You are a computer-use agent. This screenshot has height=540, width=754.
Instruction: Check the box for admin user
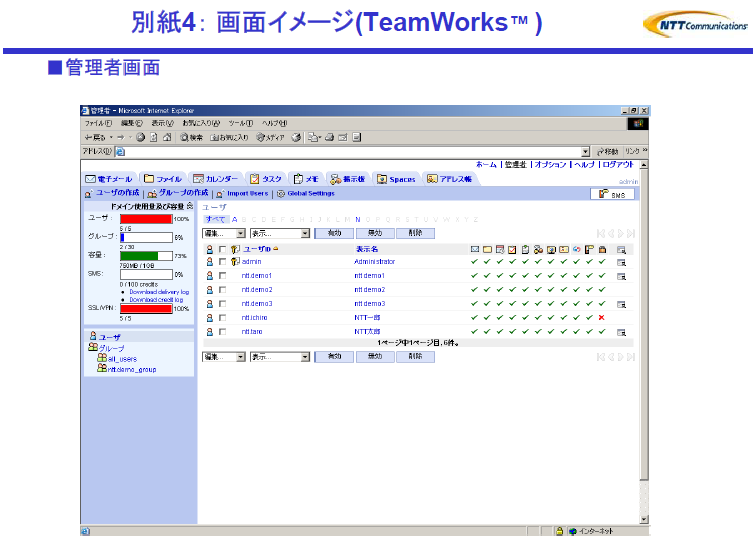coord(222,262)
